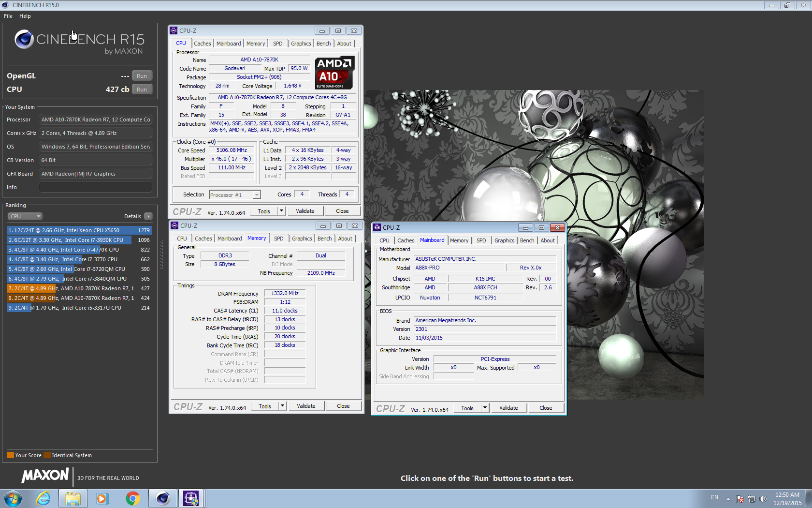Open Graphics tab in Mainboard CPU-Z window
This screenshot has width=812, height=508.
(x=505, y=240)
